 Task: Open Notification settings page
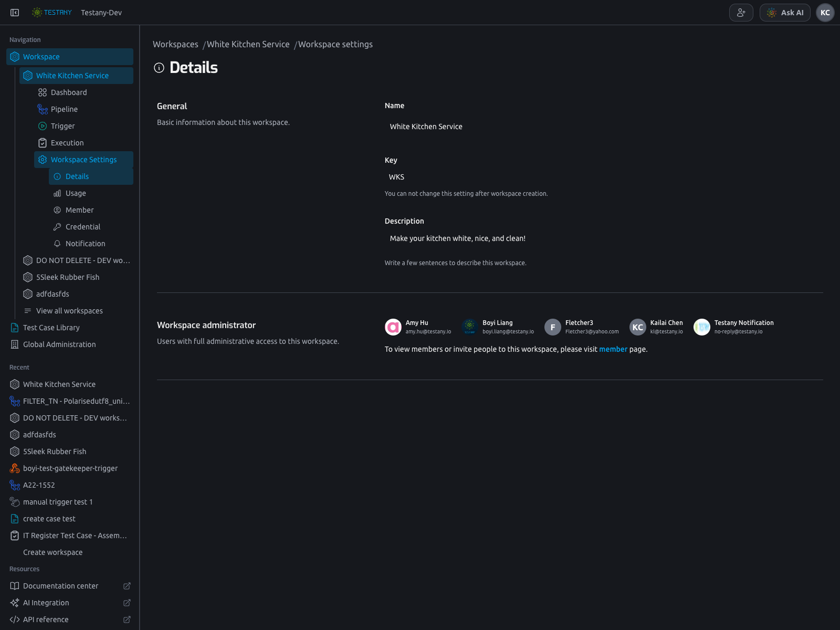coord(91,244)
